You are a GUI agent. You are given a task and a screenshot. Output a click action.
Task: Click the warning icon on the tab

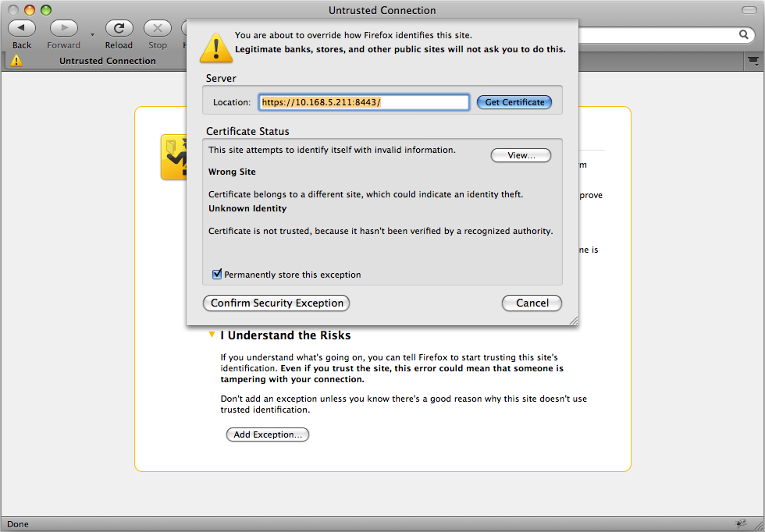pos(16,61)
